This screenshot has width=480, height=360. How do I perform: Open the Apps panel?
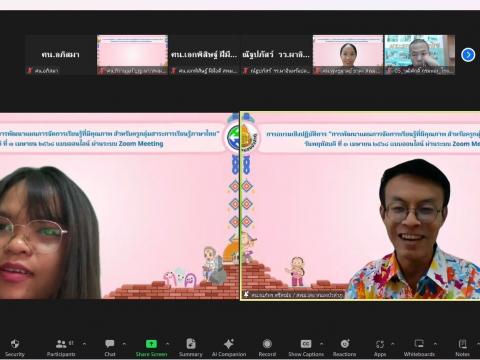point(380,348)
